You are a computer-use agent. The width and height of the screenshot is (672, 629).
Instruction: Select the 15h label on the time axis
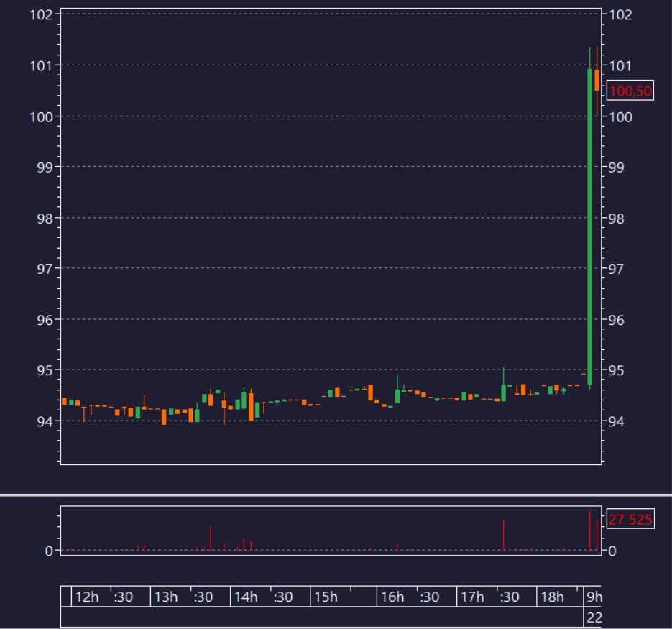pyautogui.click(x=326, y=597)
